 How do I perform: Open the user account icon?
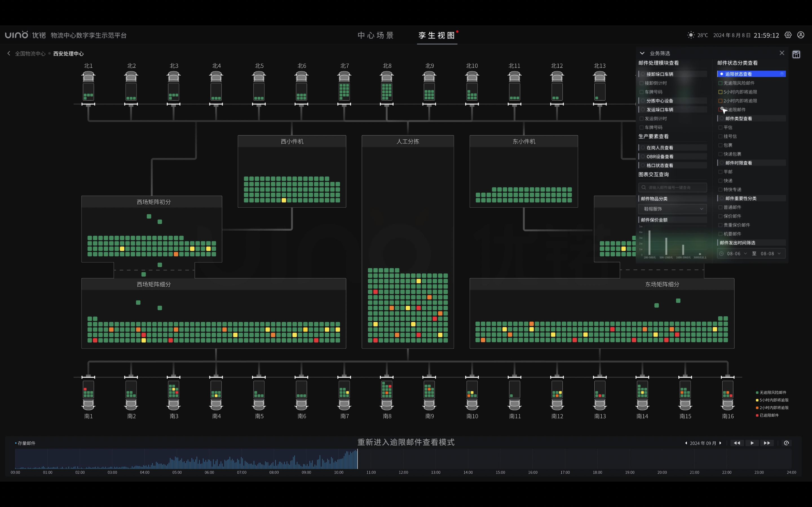tap(801, 35)
